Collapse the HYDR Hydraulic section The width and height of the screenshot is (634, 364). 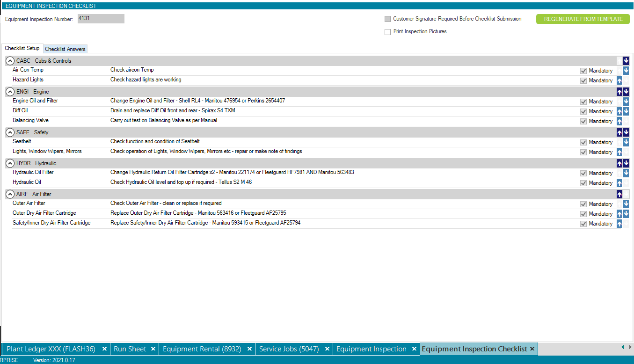[10, 163]
